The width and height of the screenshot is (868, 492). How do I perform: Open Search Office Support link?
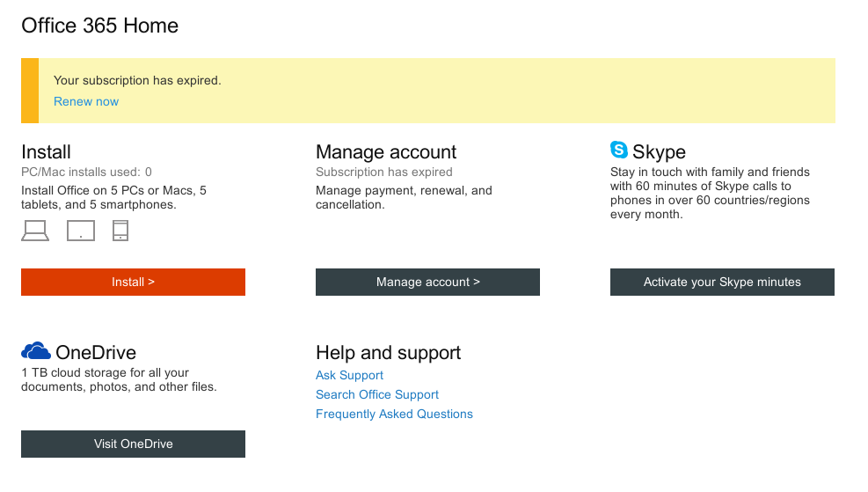click(x=377, y=394)
